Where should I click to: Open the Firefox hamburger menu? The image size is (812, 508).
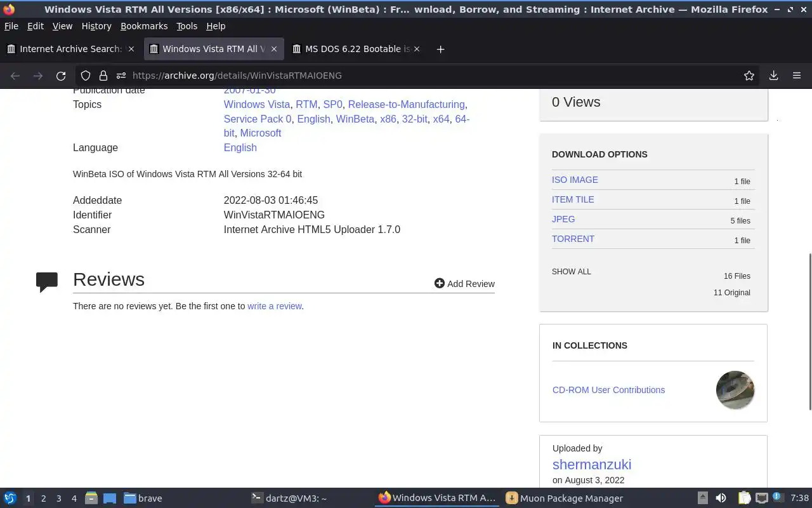click(x=797, y=76)
